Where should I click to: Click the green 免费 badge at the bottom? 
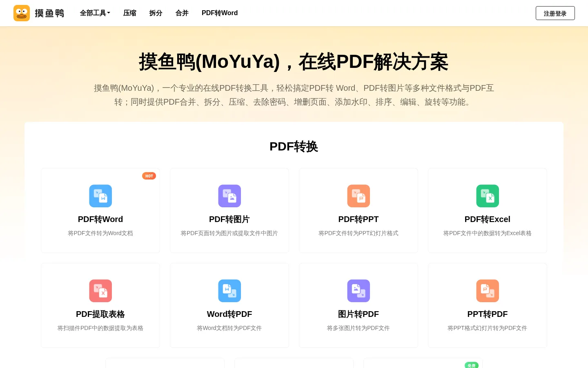[472, 365]
